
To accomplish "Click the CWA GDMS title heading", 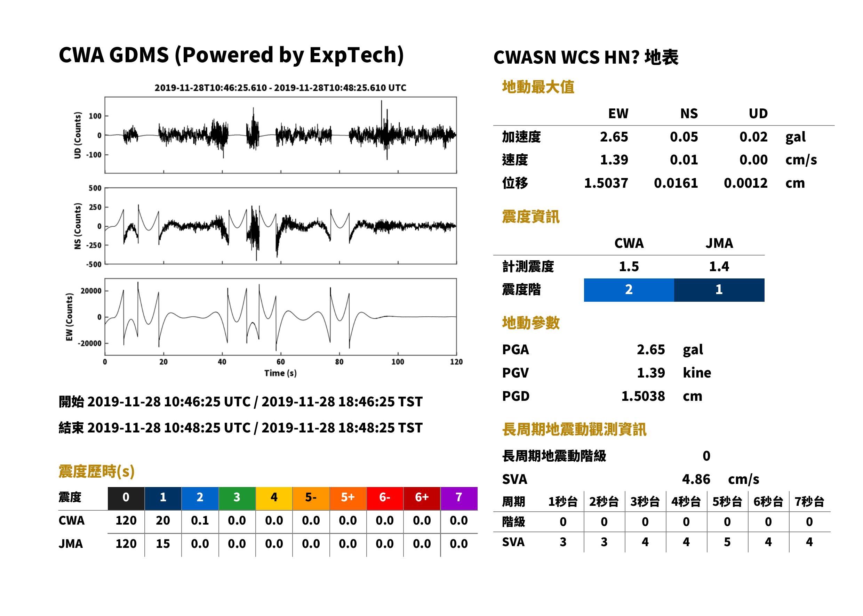I will click(231, 55).
